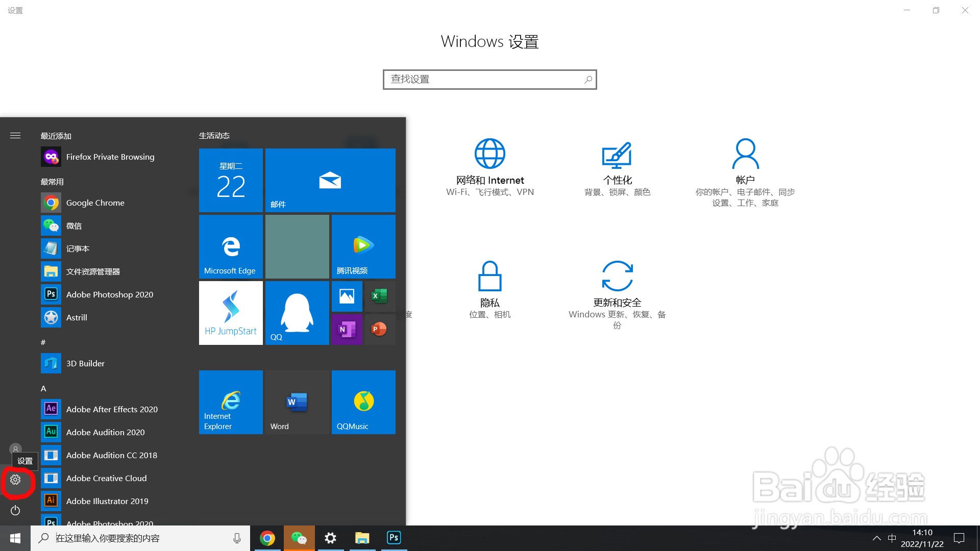Open the QQMusic tile
The width and height of the screenshot is (980, 551).
[363, 402]
